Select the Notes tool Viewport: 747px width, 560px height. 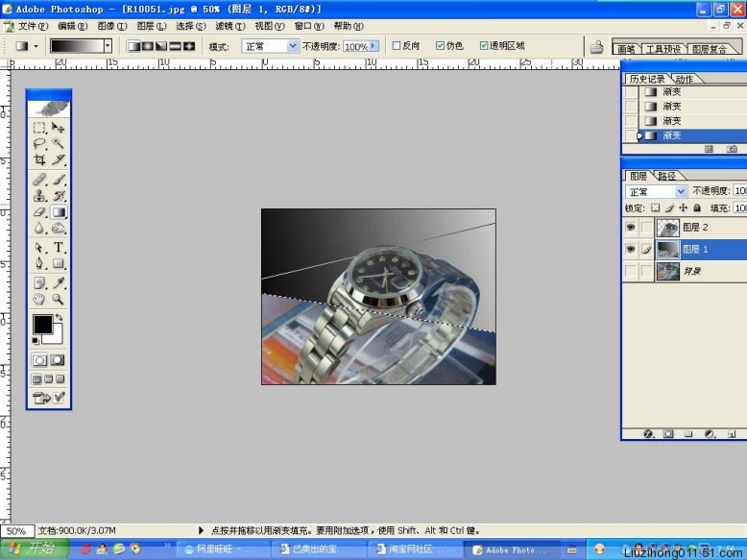(x=39, y=283)
